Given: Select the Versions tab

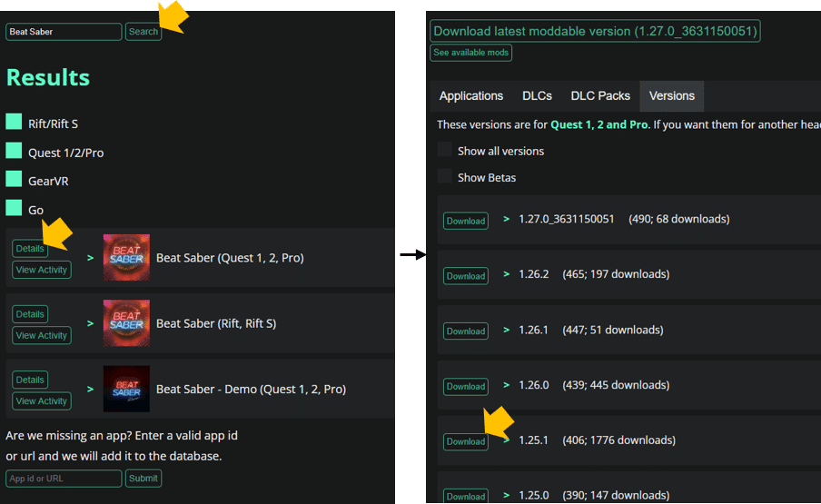Looking at the screenshot, I should click(x=672, y=95).
